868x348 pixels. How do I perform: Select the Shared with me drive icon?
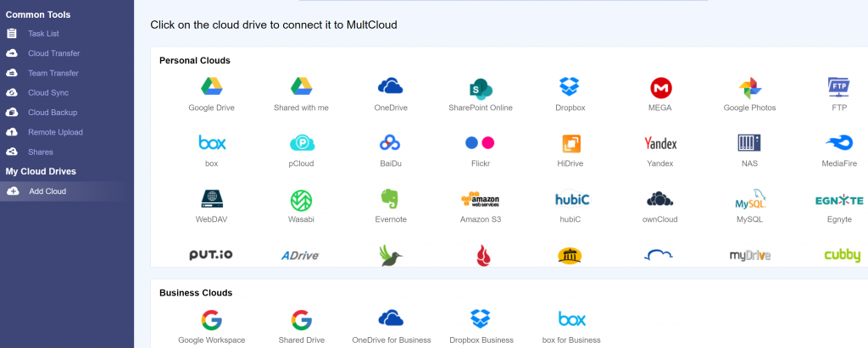[301, 87]
